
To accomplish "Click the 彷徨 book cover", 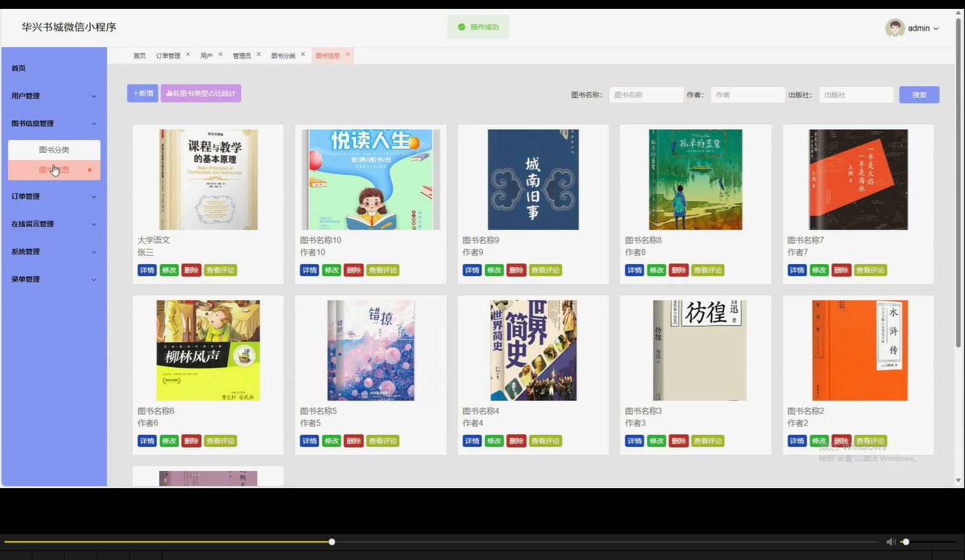I will 700,350.
